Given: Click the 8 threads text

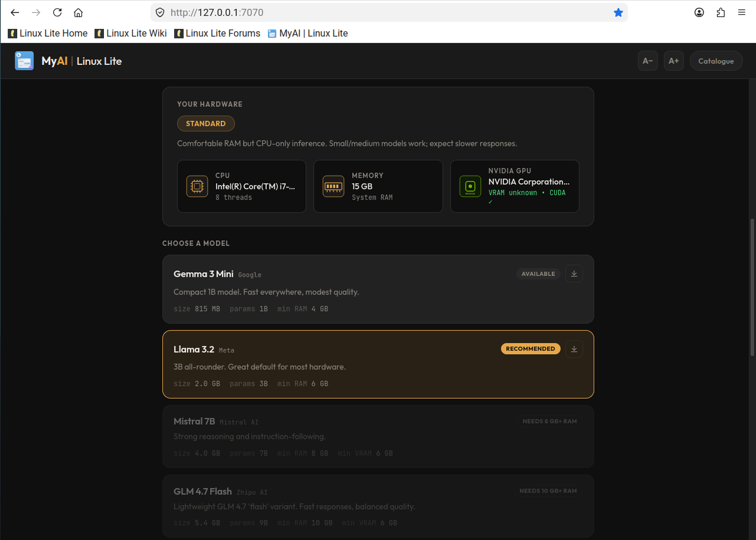Looking at the screenshot, I should [234, 197].
